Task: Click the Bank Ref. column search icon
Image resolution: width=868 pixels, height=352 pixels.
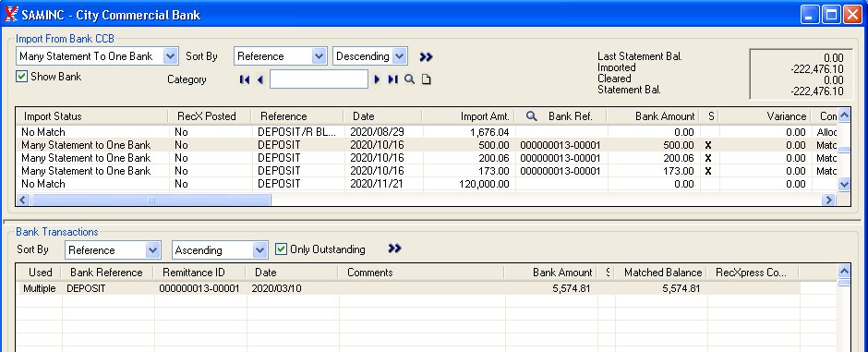Action: point(532,116)
